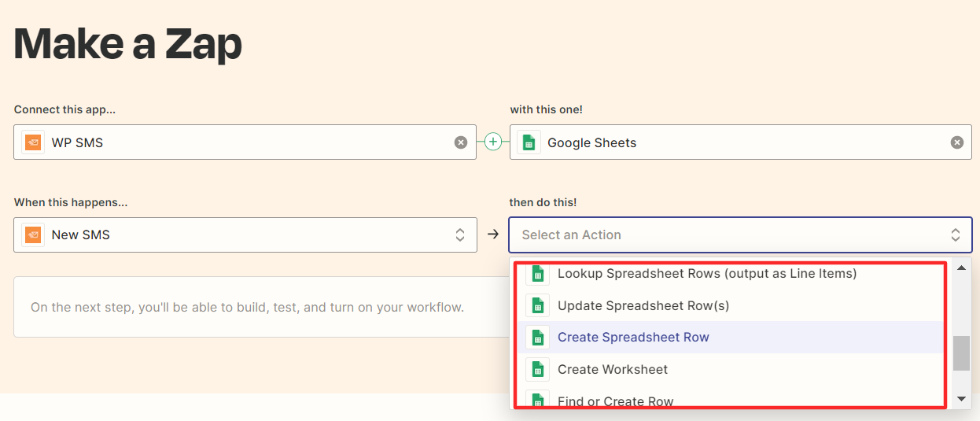980x421 pixels.
Task: Click the Select an Action input field
Action: [740, 235]
